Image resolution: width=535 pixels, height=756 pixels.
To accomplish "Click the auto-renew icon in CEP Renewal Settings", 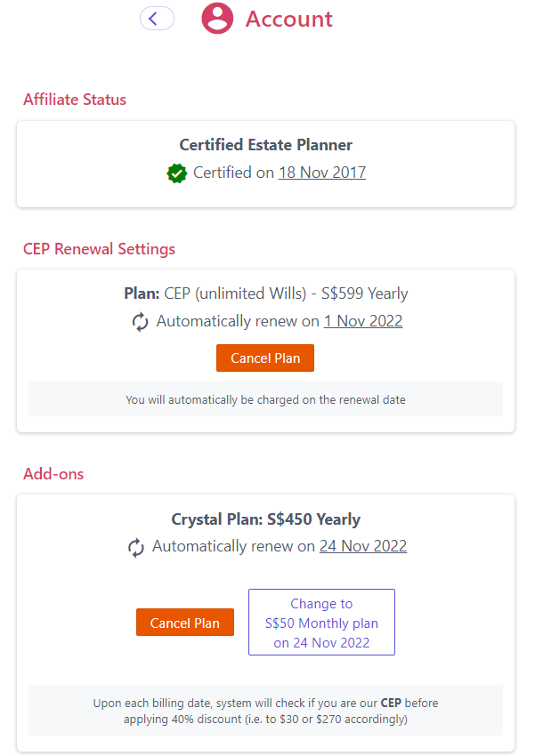I will click(140, 322).
